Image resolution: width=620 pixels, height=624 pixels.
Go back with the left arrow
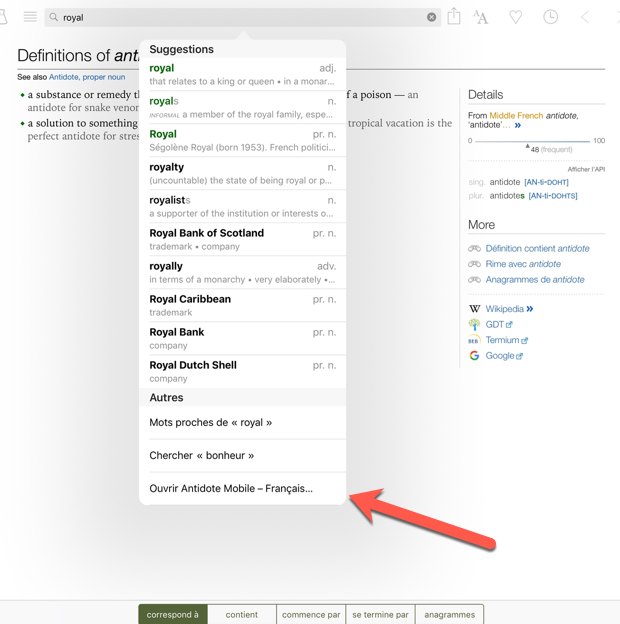585,17
